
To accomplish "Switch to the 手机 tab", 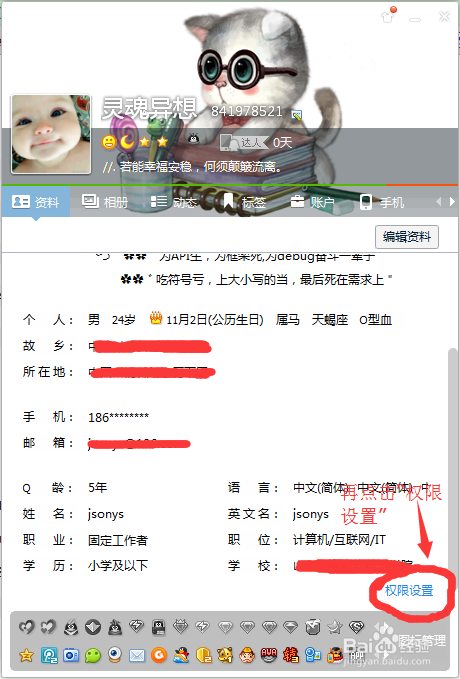I will pos(382,202).
